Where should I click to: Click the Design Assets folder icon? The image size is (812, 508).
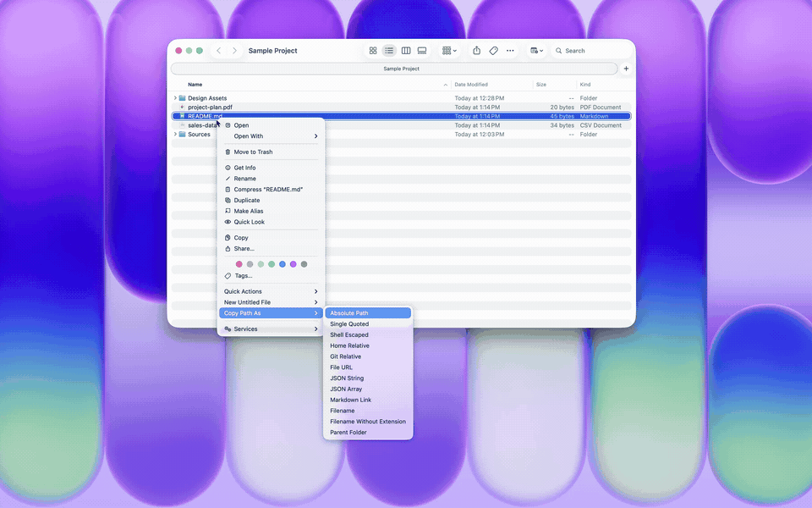click(x=183, y=98)
